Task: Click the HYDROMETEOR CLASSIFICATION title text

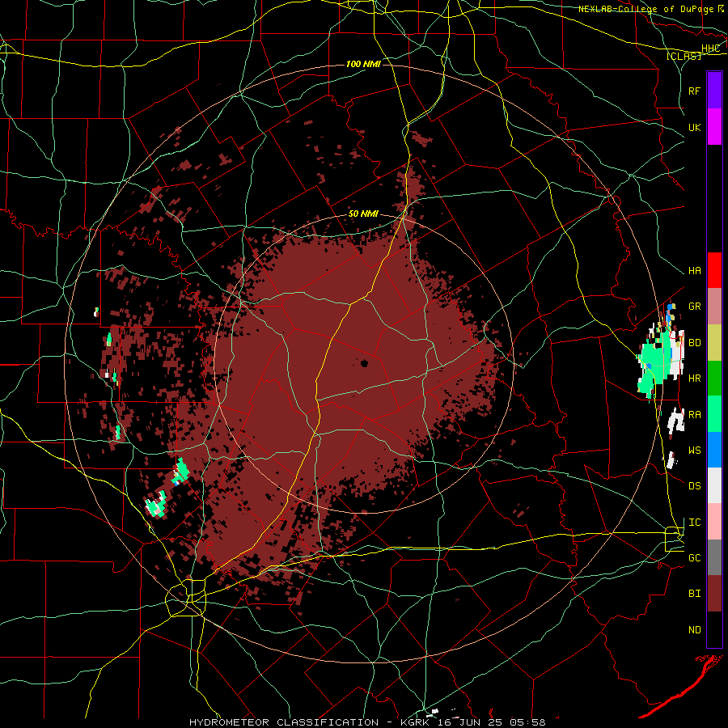Action: [x=284, y=722]
